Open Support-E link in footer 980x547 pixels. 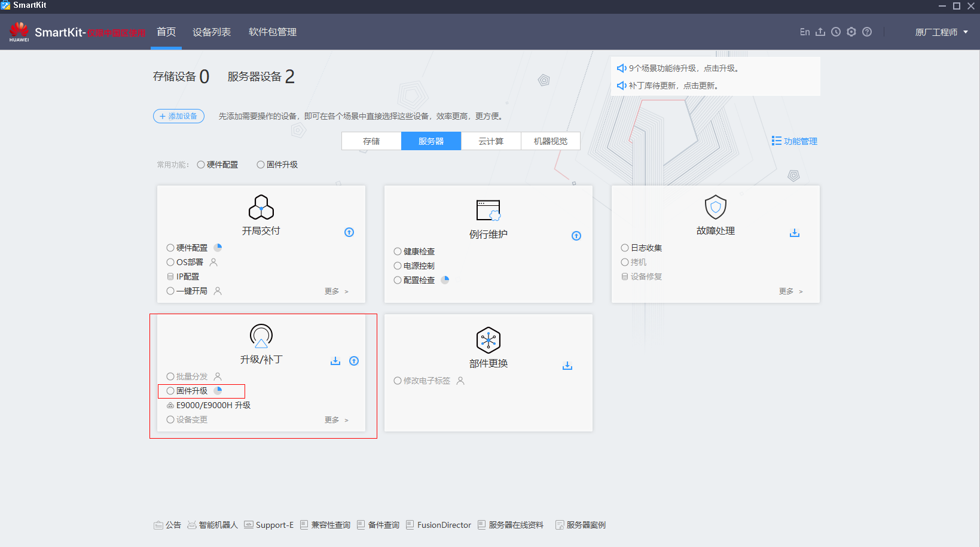tap(269, 525)
